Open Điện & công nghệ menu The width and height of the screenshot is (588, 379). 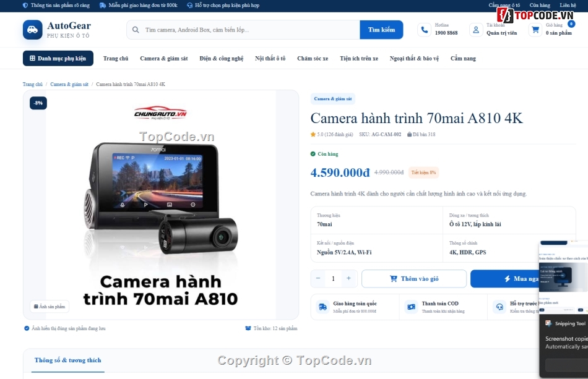pyautogui.click(x=221, y=58)
